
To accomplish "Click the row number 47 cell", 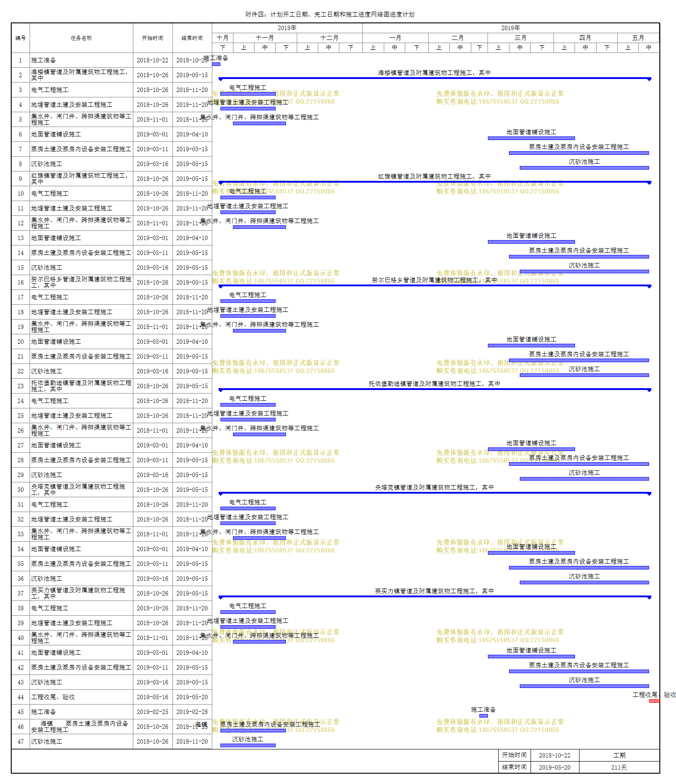I will (21, 741).
